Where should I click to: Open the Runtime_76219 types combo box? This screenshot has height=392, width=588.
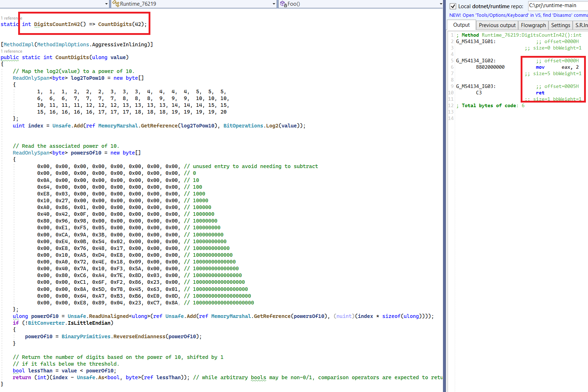[194, 4]
